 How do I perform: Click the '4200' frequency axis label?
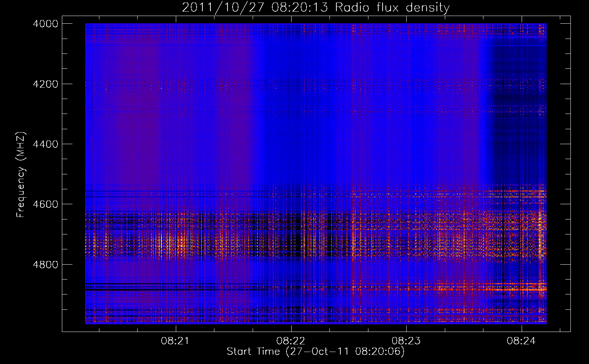pyautogui.click(x=46, y=84)
